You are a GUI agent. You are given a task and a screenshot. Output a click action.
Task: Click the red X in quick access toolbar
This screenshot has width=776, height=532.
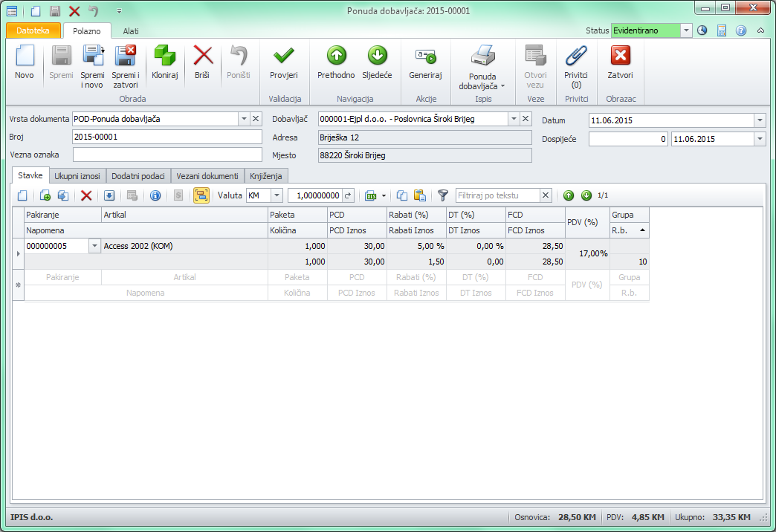coord(74,11)
